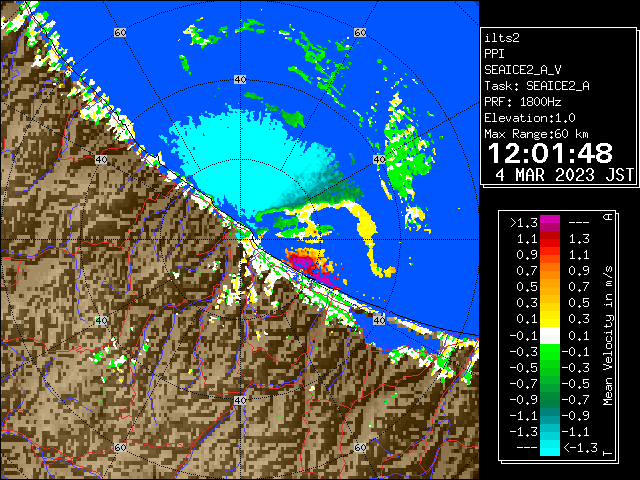Click the 60 km ring label to southwest
640x480 pixels.
coord(120,447)
